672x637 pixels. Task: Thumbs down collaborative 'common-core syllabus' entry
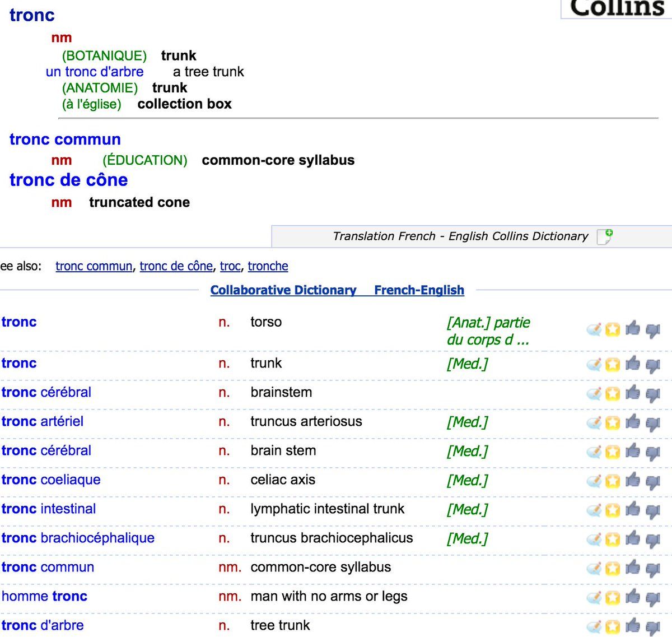click(x=653, y=568)
